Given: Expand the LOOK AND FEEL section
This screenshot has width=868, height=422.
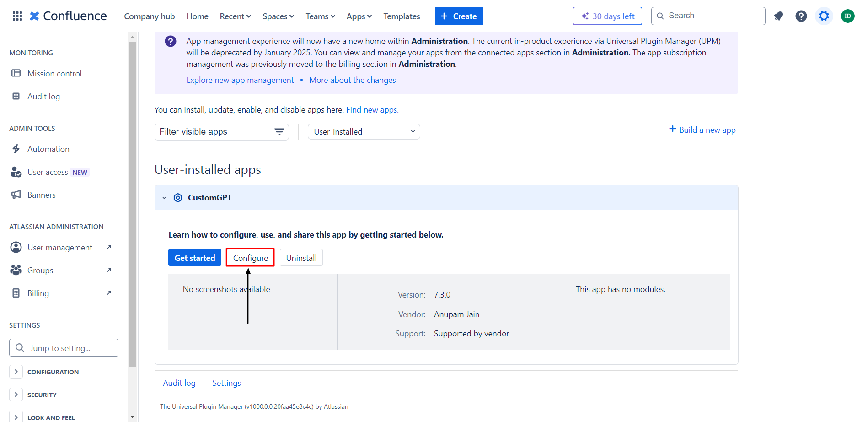Looking at the screenshot, I should pos(16,417).
